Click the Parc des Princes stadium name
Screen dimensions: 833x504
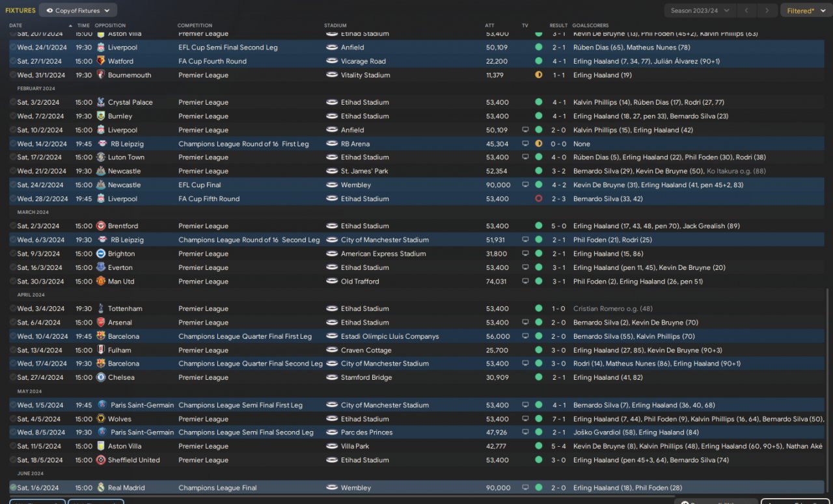pos(365,432)
